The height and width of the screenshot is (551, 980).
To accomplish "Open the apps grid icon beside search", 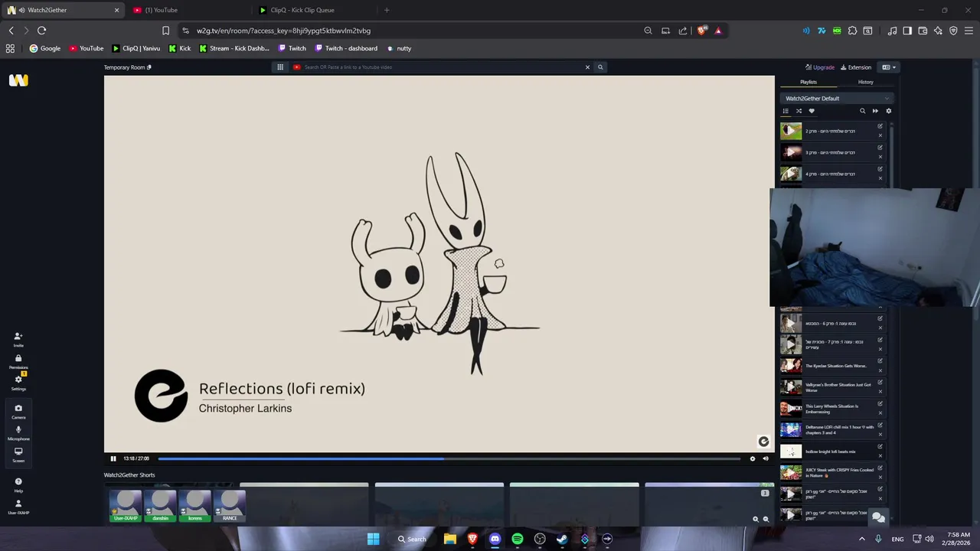I will 280,67.
